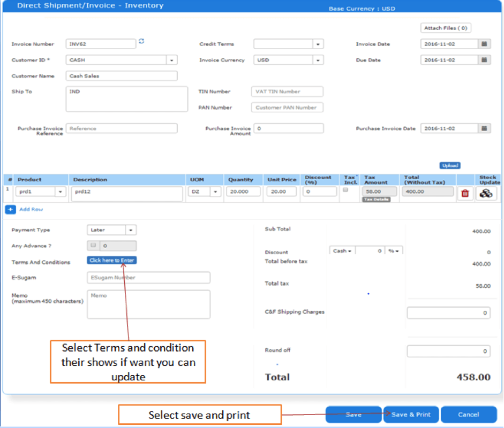This screenshot has width=504, height=428.
Task: Open the Credit Terms dropdown
Action: [319, 44]
